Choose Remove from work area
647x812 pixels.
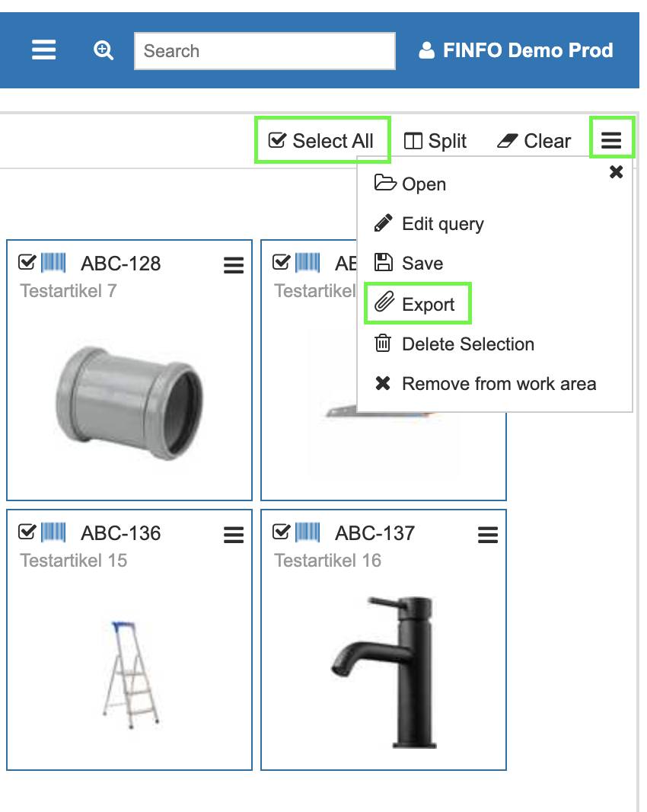click(499, 383)
